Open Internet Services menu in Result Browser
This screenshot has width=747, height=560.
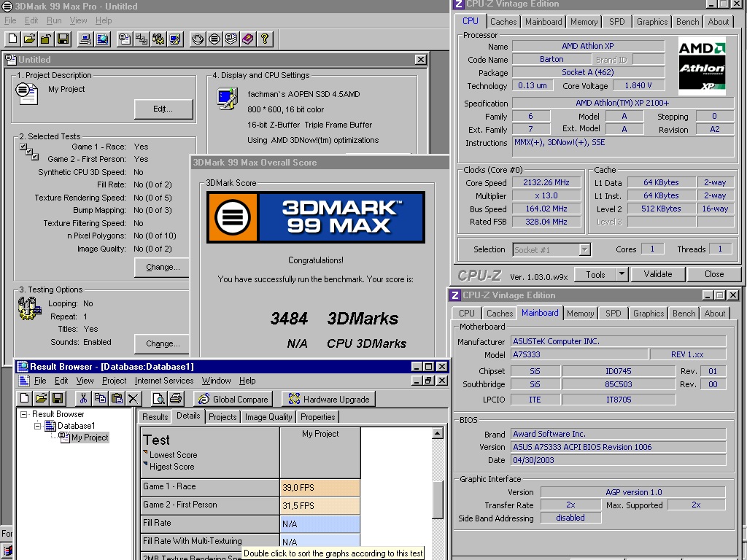tap(164, 381)
